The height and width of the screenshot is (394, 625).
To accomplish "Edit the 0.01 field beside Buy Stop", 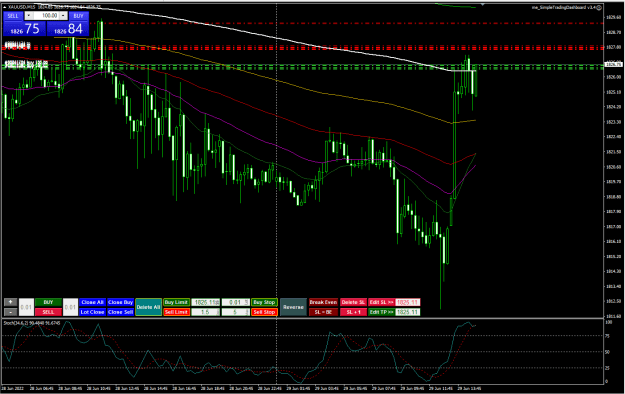I will pos(236,302).
